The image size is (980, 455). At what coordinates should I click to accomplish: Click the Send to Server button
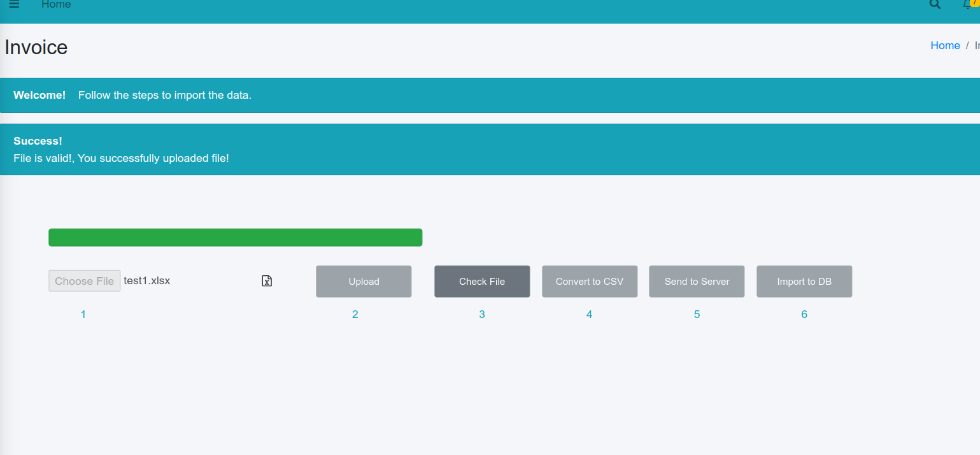coord(696,281)
